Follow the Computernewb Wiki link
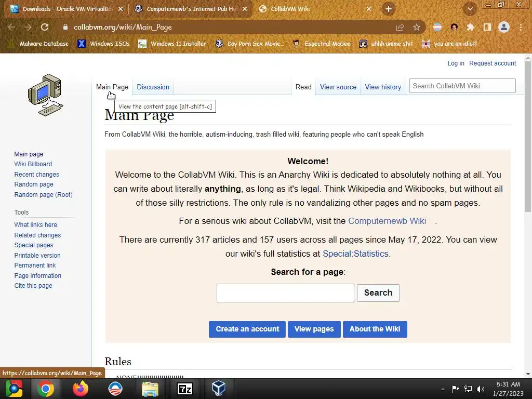 pyautogui.click(x=387, y=221)
